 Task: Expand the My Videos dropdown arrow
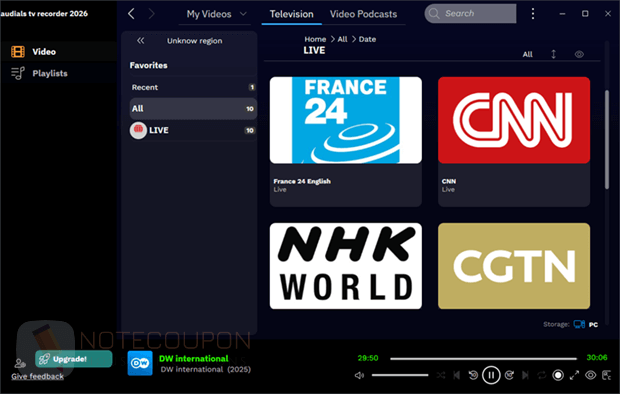pos(243,14)
